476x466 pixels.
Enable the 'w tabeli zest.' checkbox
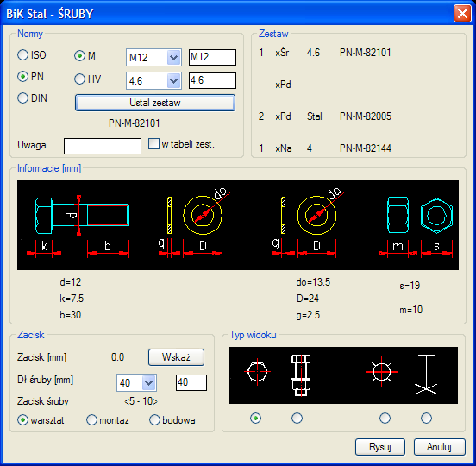[x=153, y=144]
